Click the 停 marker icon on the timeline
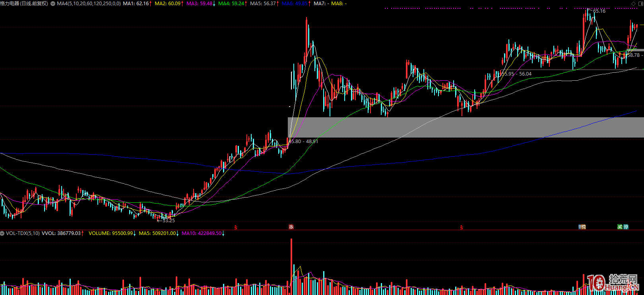644x295 pixels. point(626,227)
